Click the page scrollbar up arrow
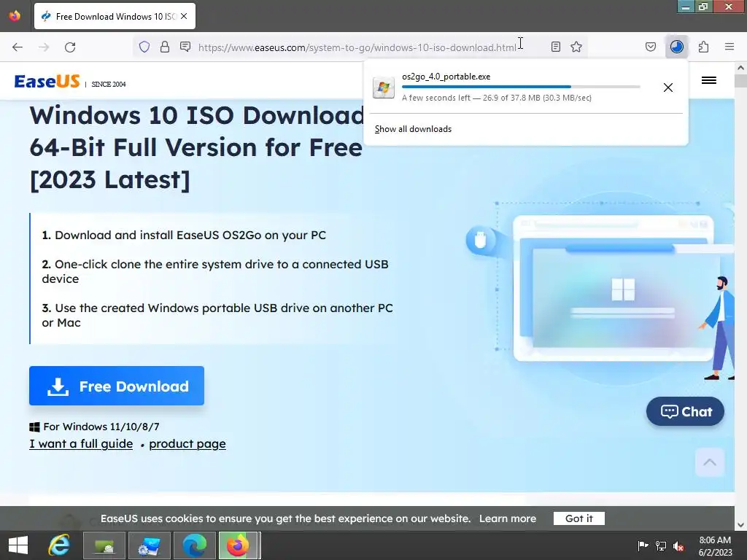The image size is (747, 560). tap(741, 68)
